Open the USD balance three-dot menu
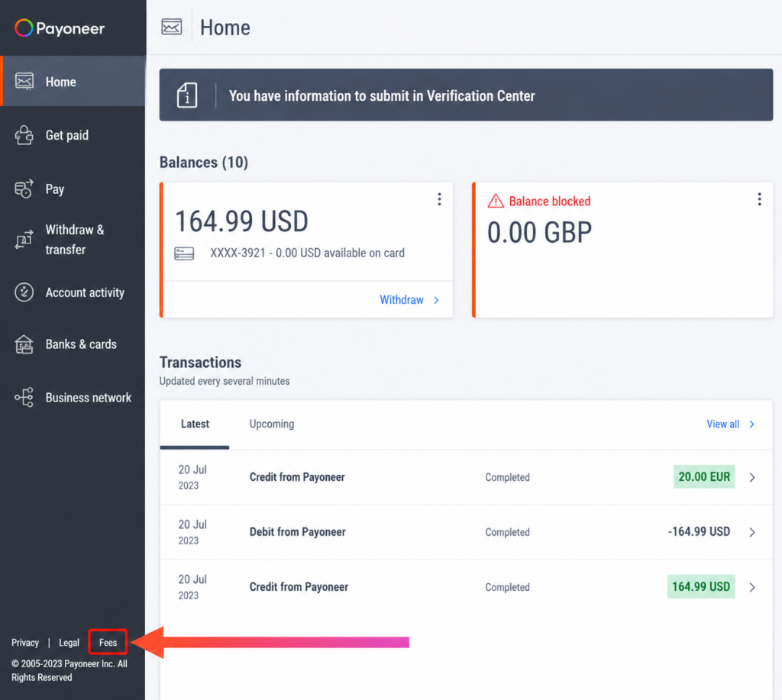 (x=439, y=199)
